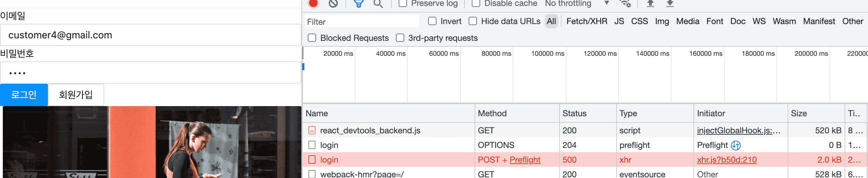Click the blue 로그인 button
The height and width of the screenshot is (178, 868).
point(24,95)
